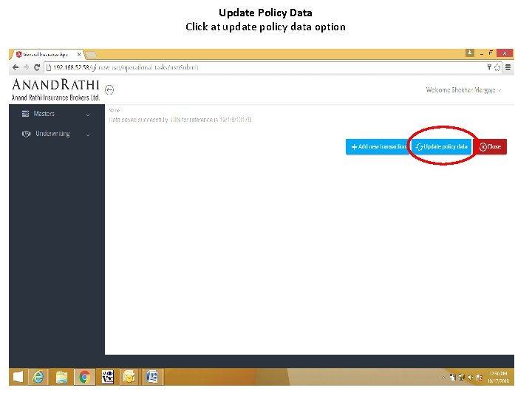
Task: Open File Explorer from taskbar
Action: pos(61,377)
